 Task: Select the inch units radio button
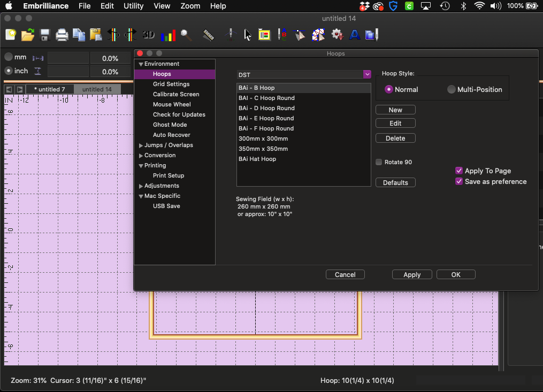click(x=9, y=71)
